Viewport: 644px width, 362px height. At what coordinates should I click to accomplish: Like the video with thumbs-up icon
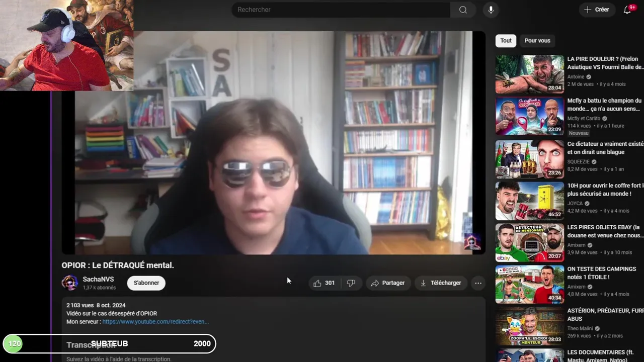point(324,283)
